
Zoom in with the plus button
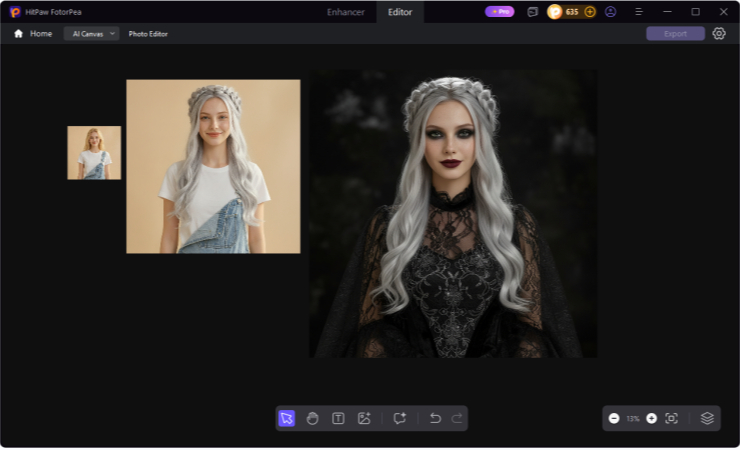point(651,418)
